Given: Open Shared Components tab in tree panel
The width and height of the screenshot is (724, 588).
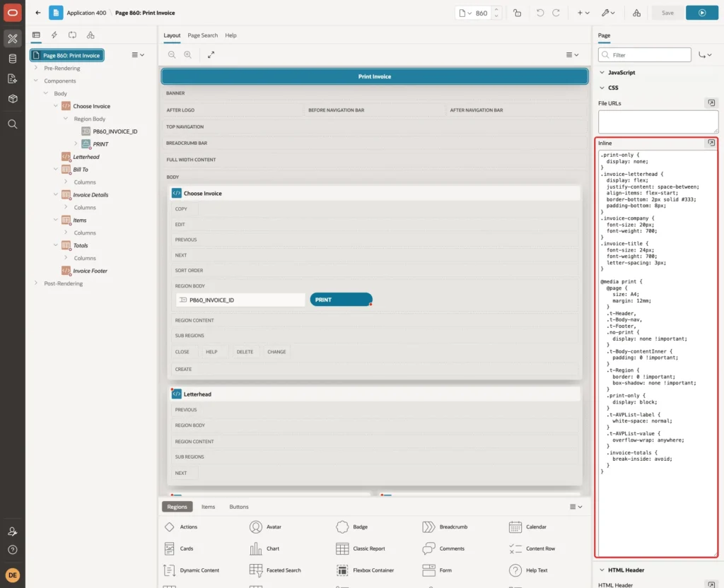Looking at the screenshot, I should tap(90, 35).
